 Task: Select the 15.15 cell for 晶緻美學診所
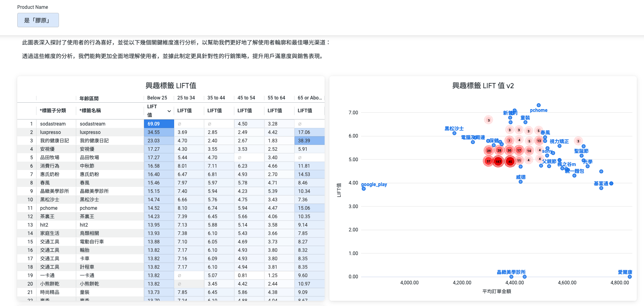159,191
